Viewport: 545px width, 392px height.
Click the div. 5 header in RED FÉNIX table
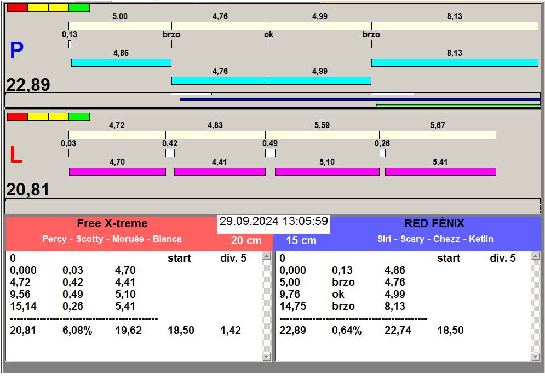tap(503, 258)
